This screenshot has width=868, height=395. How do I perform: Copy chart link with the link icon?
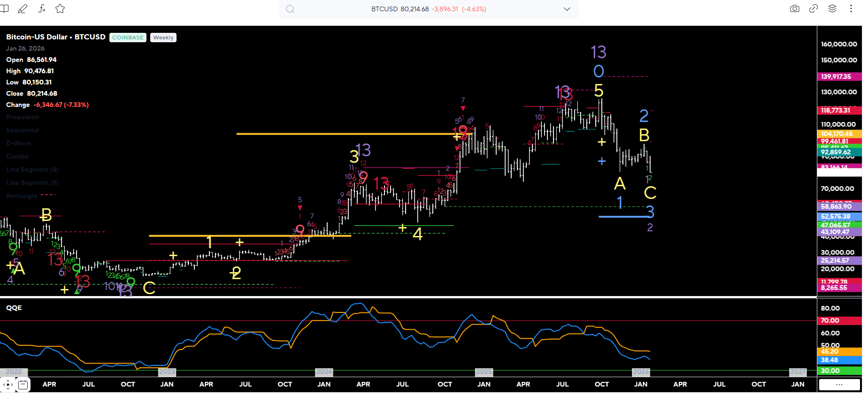814,9
